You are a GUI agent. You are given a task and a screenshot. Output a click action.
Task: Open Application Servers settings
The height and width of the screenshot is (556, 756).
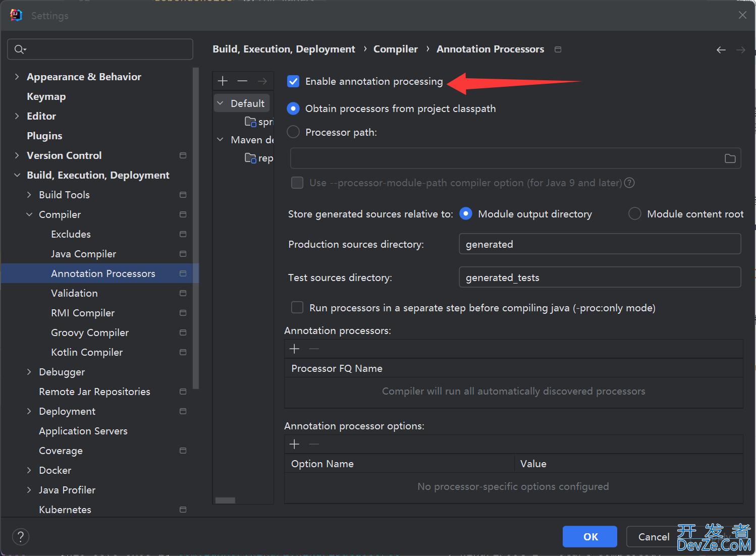point(83,431)
